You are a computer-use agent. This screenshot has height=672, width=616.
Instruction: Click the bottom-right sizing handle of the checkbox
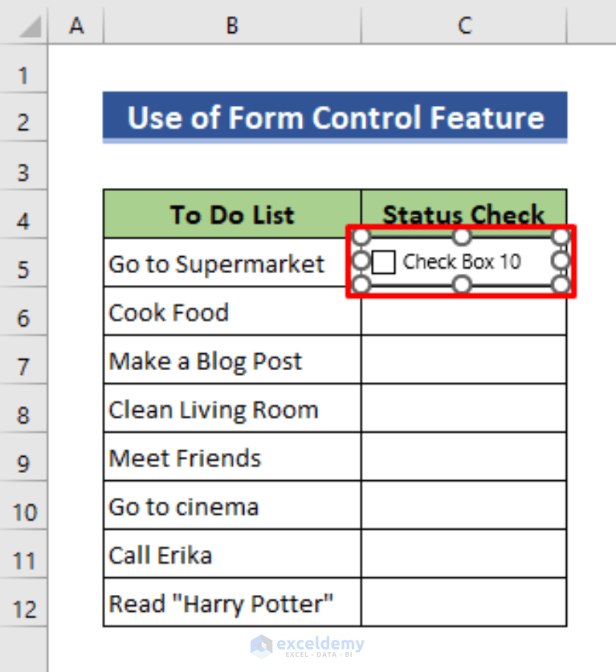pyautogui.click(x=561, y=285)
